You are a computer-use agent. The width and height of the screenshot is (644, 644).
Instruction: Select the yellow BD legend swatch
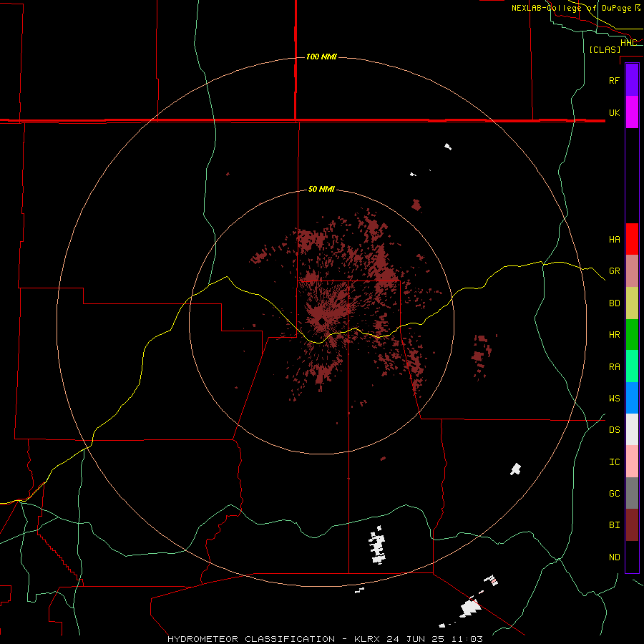click(632, 303)
